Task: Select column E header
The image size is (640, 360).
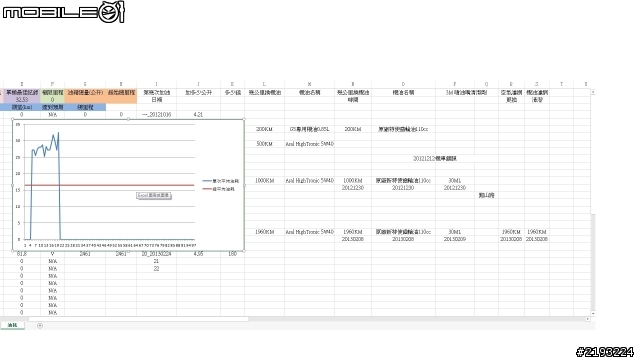Action: 22,84
